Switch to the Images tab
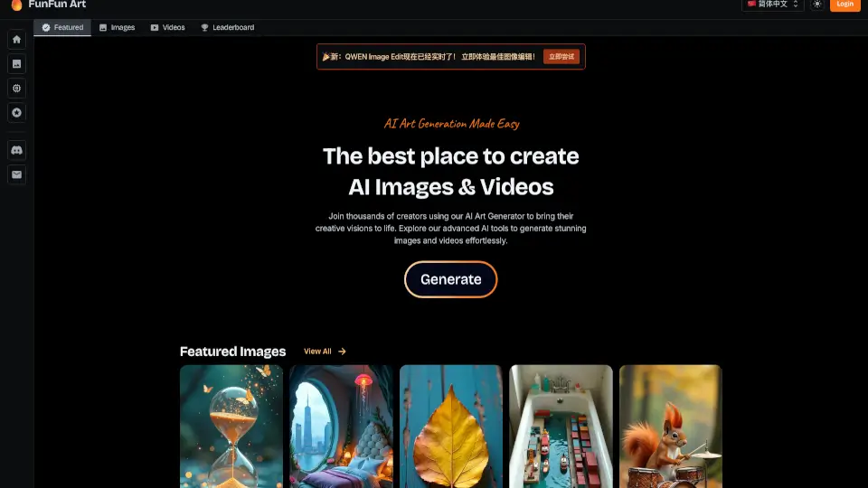This screenshot has width=868, height=488. click(x=117, y=27)
